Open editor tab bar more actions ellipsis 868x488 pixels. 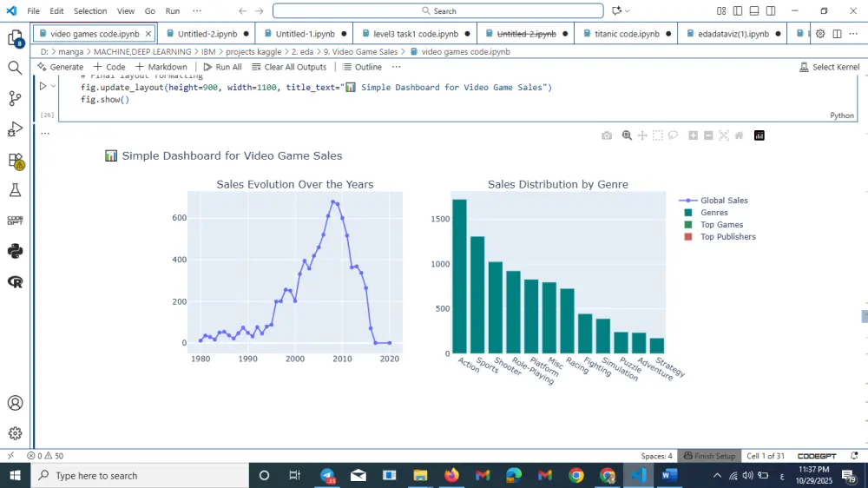(853, 34)
